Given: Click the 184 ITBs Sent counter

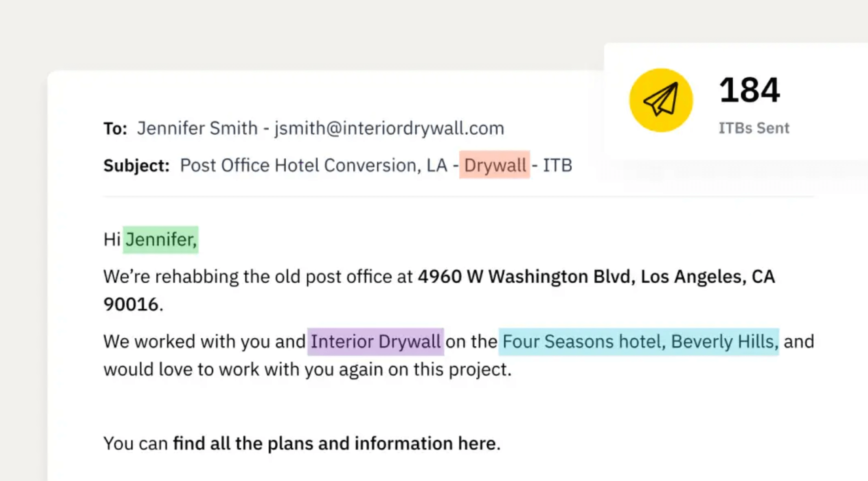Looking at the screenshot, I should (750, 90).
